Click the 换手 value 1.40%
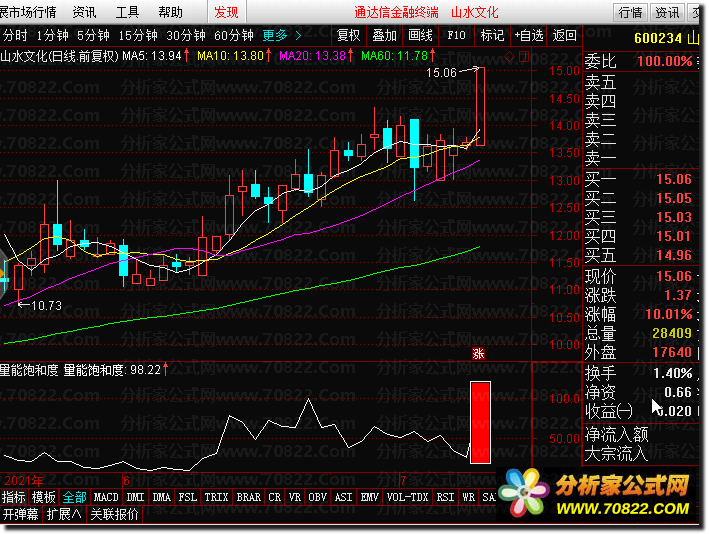This screenshot has width=709, height=534. pyautogui.click(x=673, y=373)
